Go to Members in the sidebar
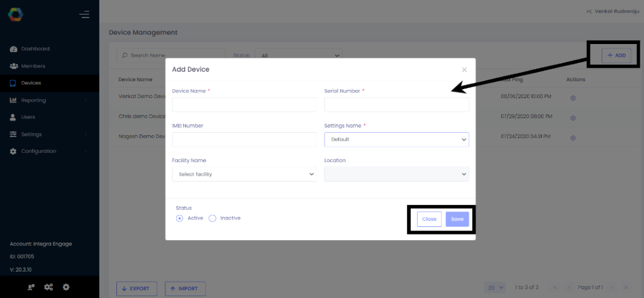 [33, 66]
